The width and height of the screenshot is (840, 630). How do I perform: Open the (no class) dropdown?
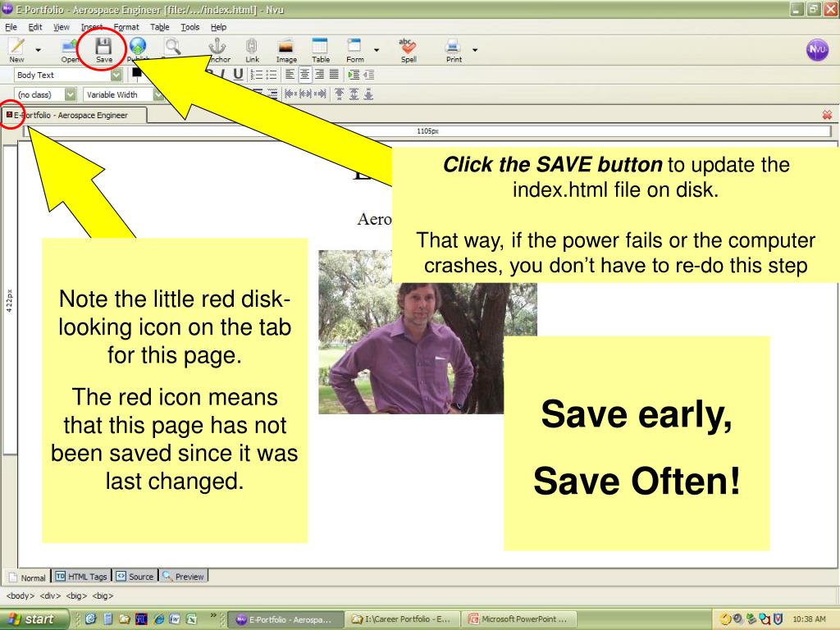click(x=46, y=94)
